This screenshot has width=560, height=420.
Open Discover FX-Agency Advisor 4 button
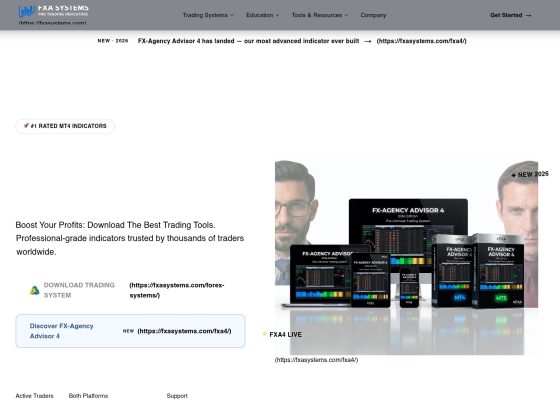click(x=130, y=331)
